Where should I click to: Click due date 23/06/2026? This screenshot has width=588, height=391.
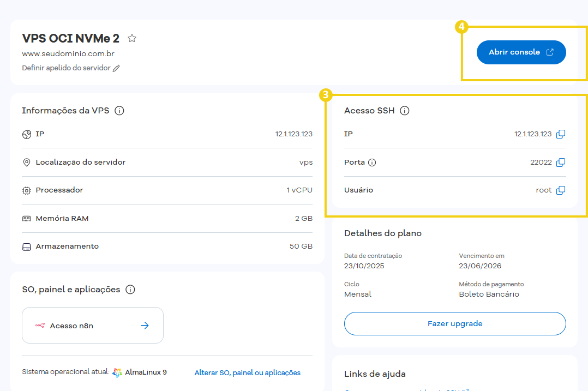pyautogui.click(x=480, y=266)
